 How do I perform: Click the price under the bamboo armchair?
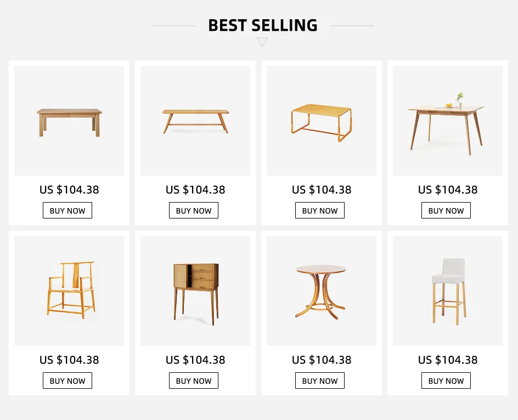pyautogui.click(x=69, y=360)
